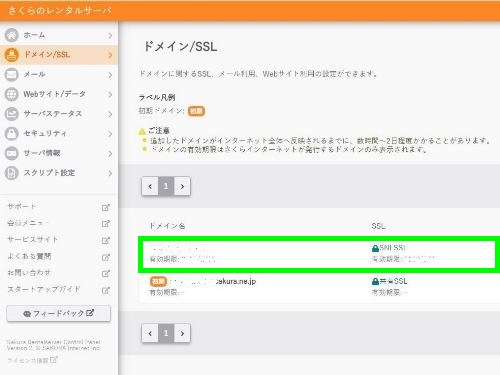This screenshot has width=500, height=375.
Task: Expand the ホーム menu chevron
Action: (110, 35)
